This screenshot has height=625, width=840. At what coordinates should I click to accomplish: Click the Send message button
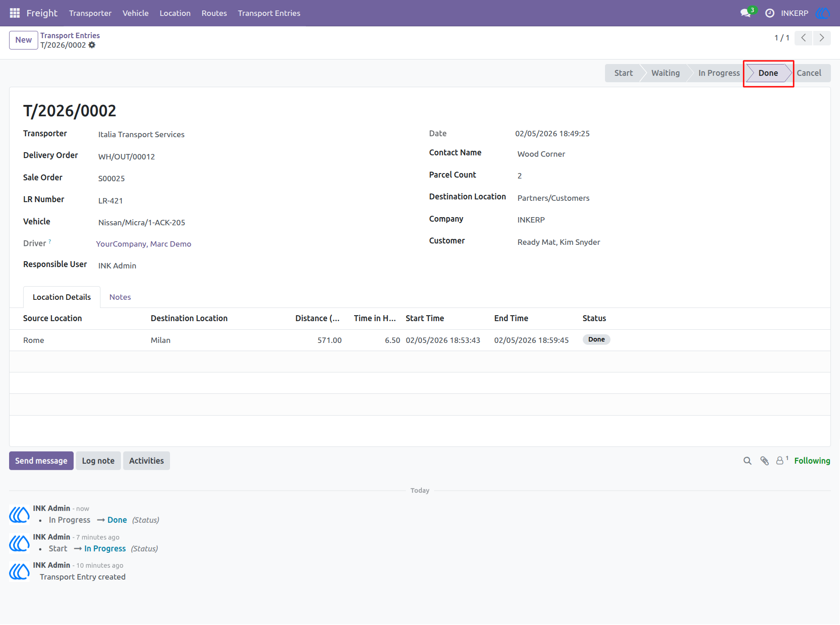tap(41, 461)
